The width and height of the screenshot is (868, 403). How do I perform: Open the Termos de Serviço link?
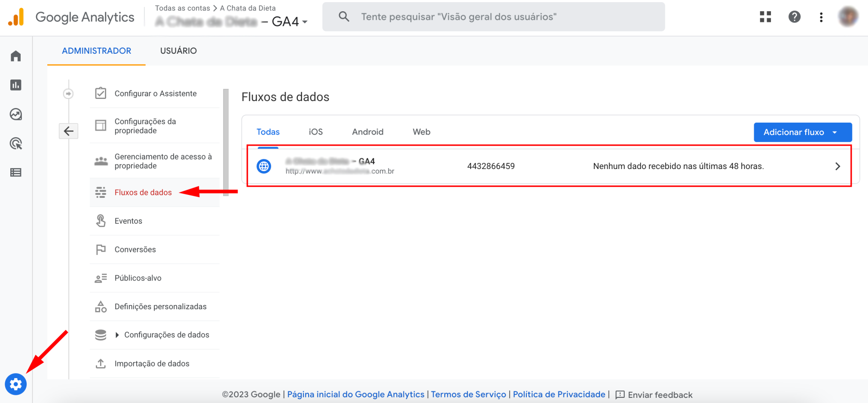468,394
